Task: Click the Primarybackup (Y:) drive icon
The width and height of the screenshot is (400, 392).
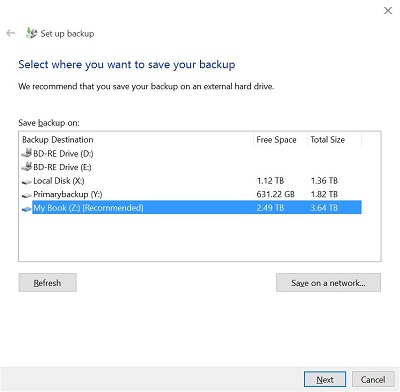Action: 27,195
